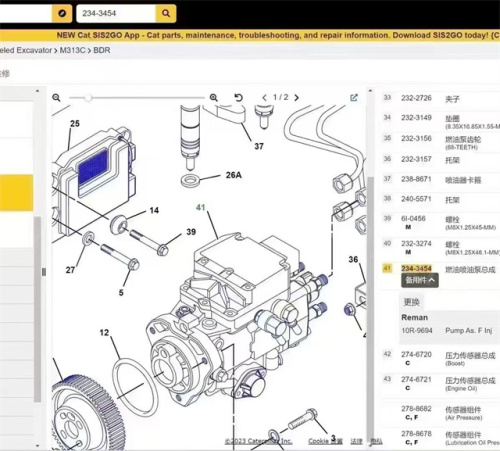The image size is (500, 451).
Task: Select part number 232-3157 in the list
Action: (416, 159)
